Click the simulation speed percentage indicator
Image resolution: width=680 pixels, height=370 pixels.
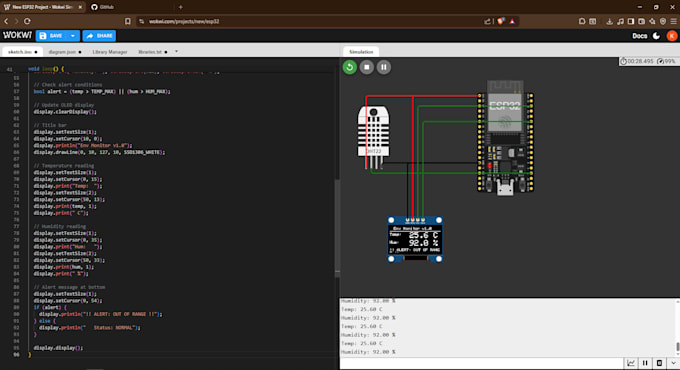coord(667,61)
